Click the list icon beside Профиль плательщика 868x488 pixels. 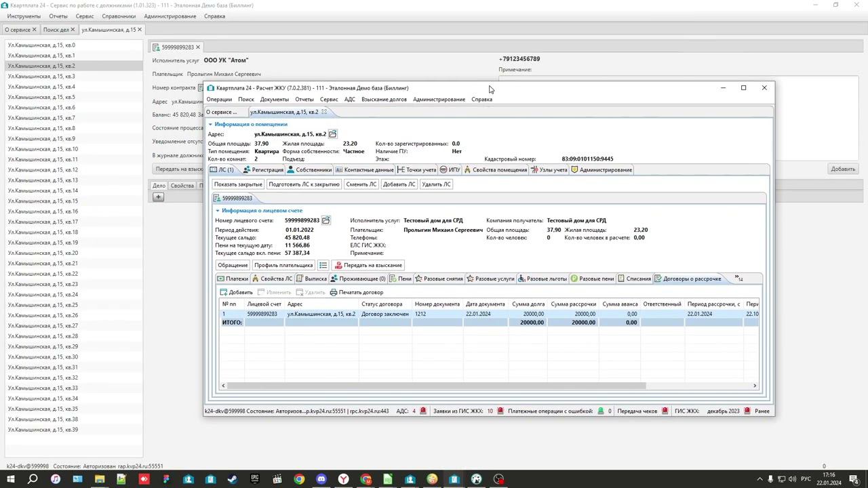(x=323, y=265)
